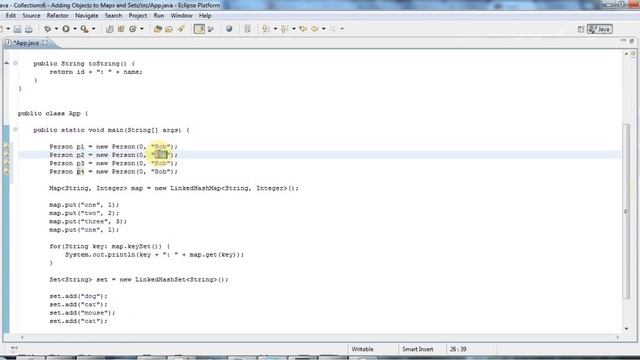Toggle Block Selection mode button

(x=211, y=29)
